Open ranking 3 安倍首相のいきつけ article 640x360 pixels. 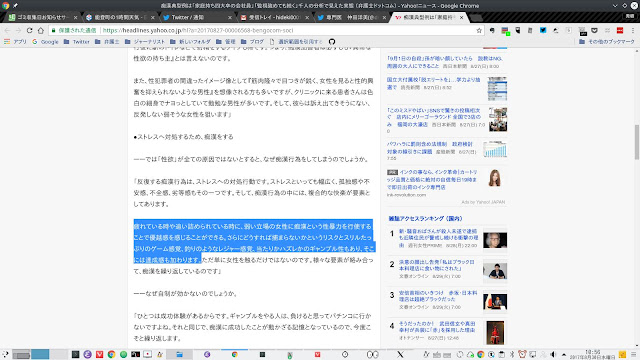coord(438,296)
